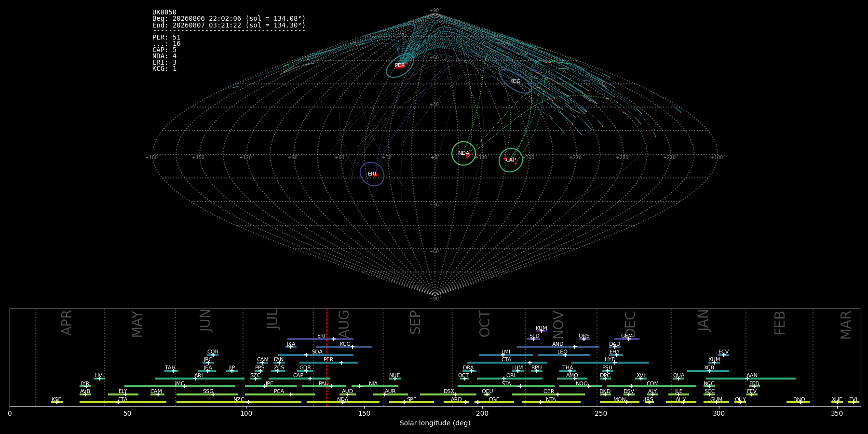
Task: Click the KCG shower bar in the timeline
Action: click(x=344, y=347)
